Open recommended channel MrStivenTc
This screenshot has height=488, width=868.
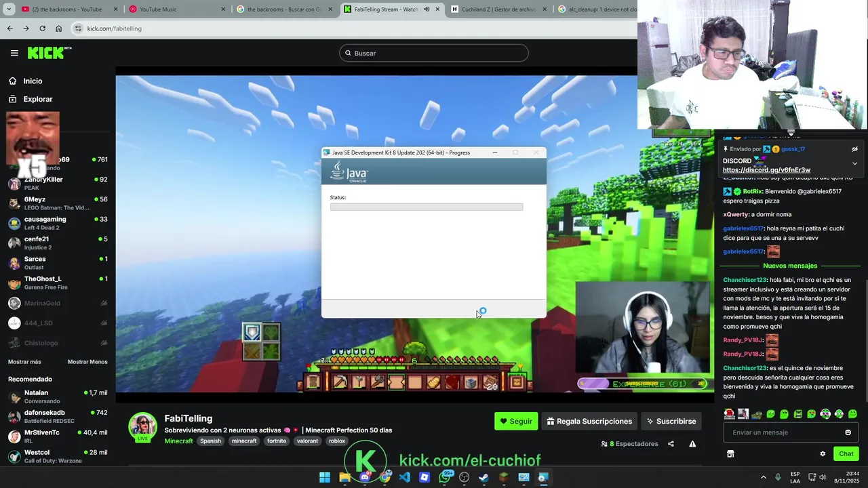coord(58,436)
